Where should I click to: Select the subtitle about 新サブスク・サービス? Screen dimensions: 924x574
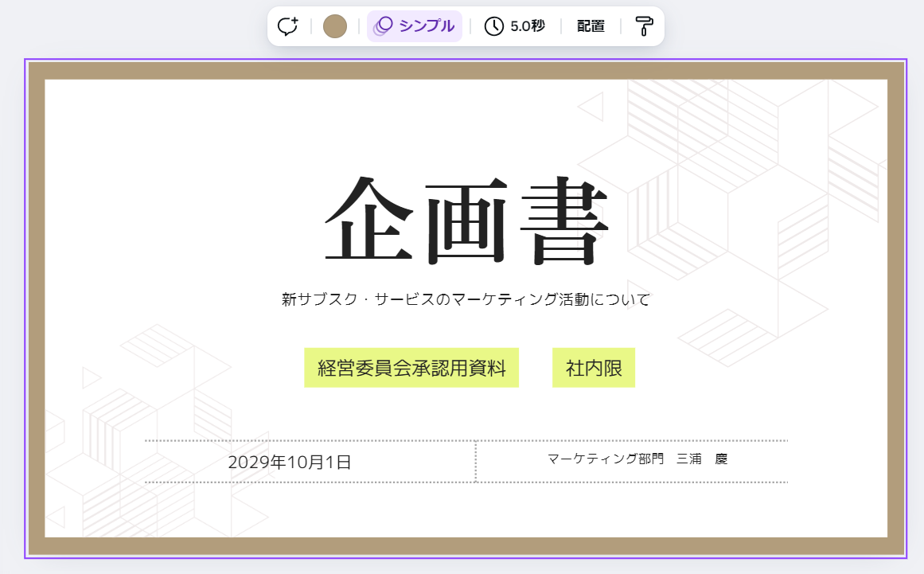click(x=466, y=300)
